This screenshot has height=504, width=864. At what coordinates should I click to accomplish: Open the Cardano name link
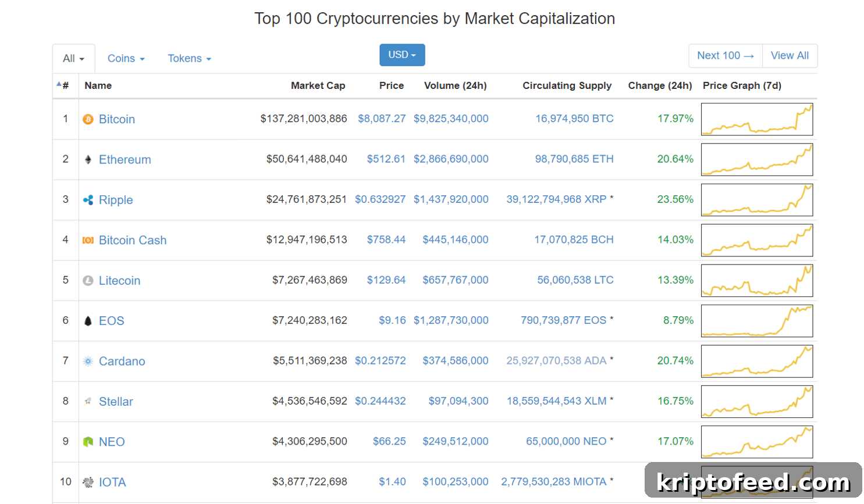(122, 361)
